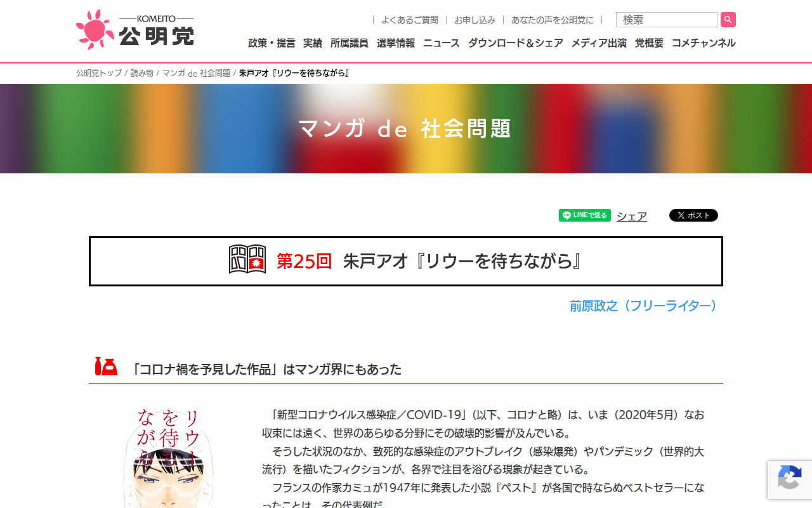Viewport: 812px width, 508px height.
Task: Open the 選挙情報 menu item
Action: pos(396,43)
